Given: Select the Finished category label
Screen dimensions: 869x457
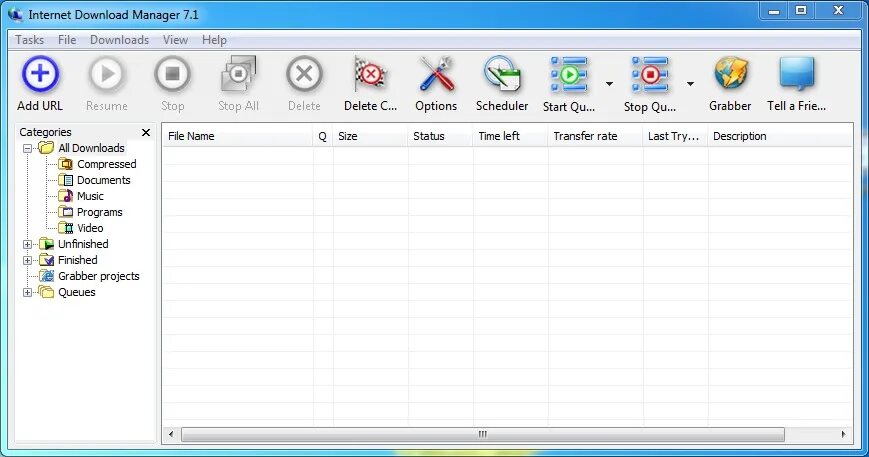Looking at the screenshot, I should [x=78, y=260].
